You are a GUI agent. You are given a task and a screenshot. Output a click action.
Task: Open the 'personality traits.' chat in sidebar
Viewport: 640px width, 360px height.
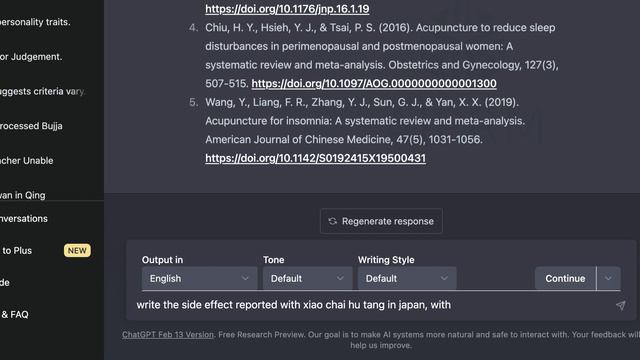(x=35, y=22)
